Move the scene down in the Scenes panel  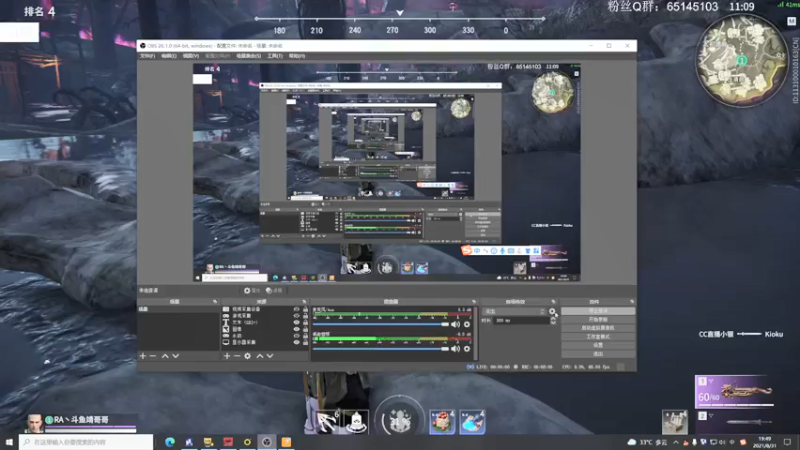click(176, 356)
